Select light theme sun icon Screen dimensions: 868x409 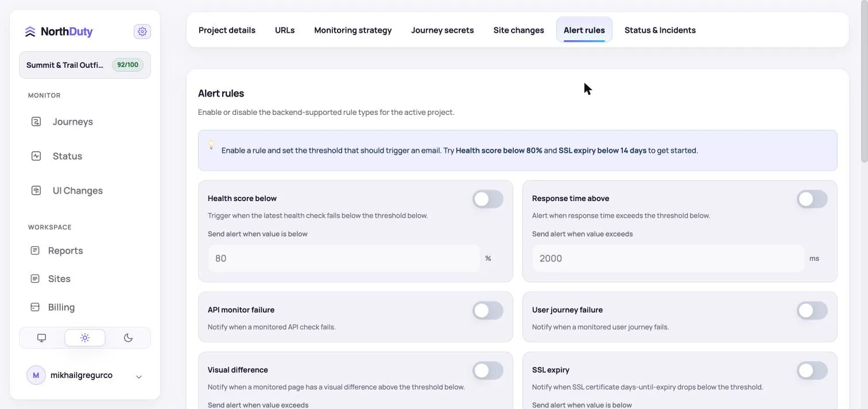click(x=85, y=338)
